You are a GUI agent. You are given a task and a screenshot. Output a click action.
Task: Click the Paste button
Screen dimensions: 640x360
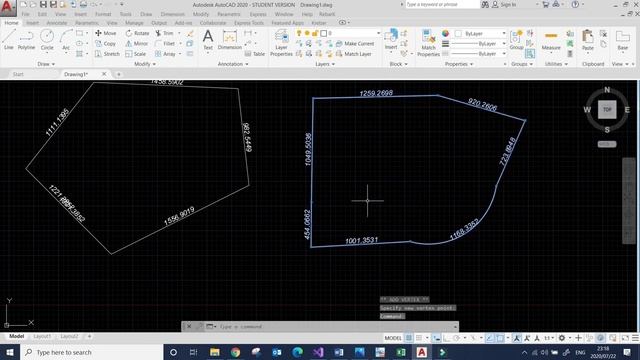coord(588,40)
